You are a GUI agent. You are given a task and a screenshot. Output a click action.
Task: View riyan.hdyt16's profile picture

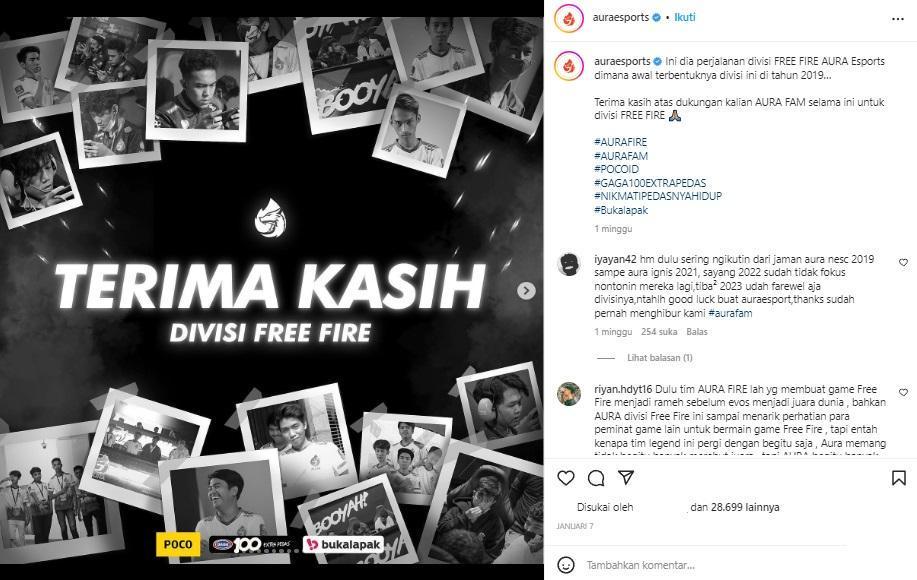568,394
